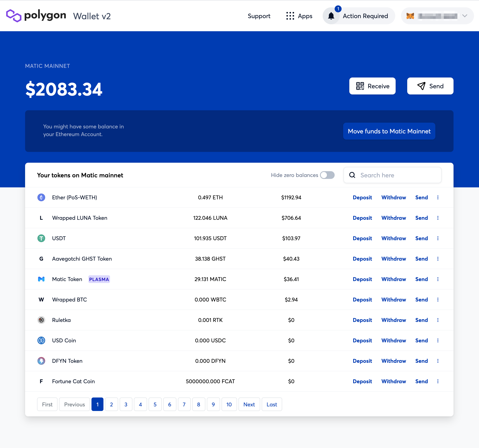The width and height of the screenshot is (479, 448).
Task: Click the MetaMask fox icon
Action: pyautogui.click(x=410, y=16)
